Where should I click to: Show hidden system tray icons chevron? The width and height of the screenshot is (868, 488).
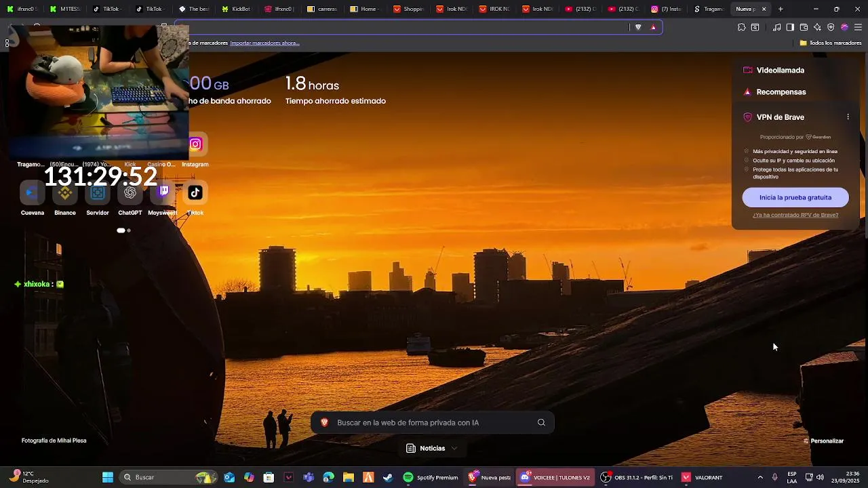click(x=759, y=477)
